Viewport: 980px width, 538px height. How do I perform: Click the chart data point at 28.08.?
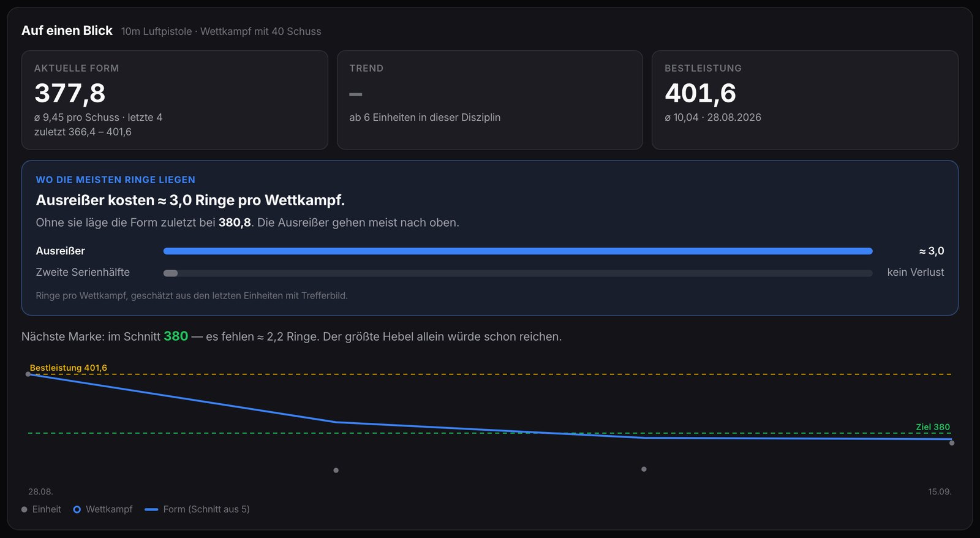click(28, 374)
